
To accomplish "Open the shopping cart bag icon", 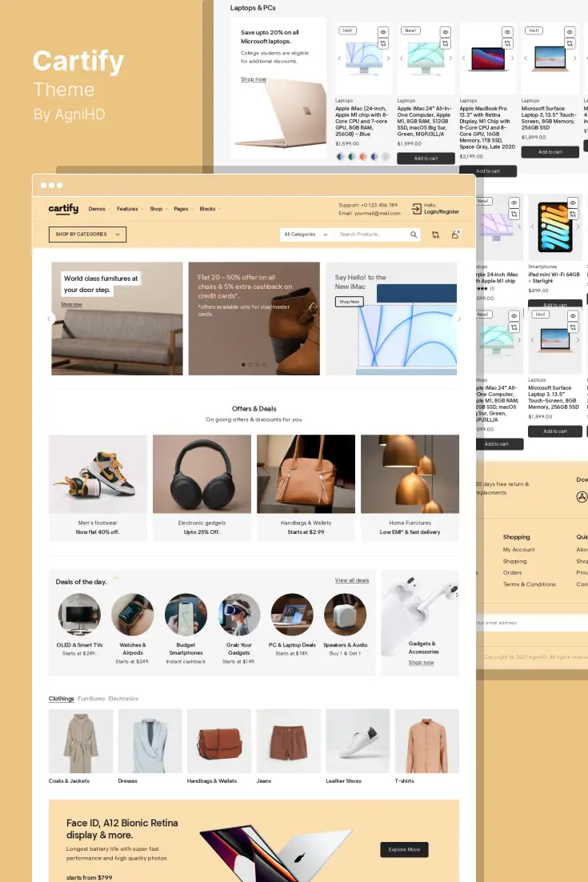I will pyautogui.click(x=455, y=235).
